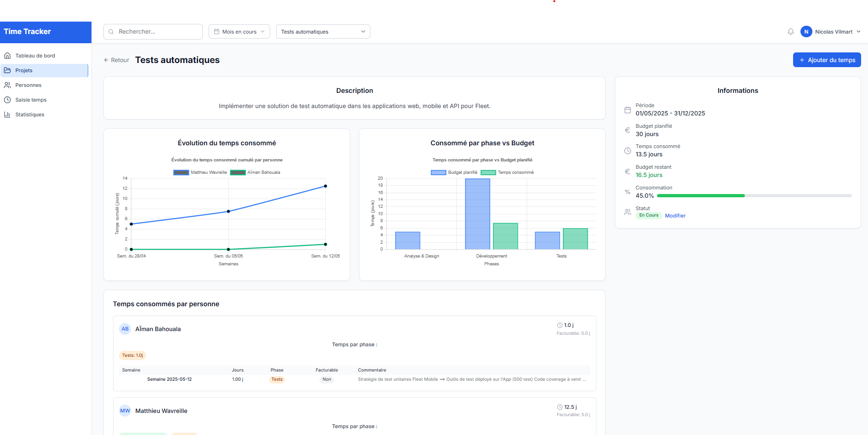Open Personnes via the people icon
The height and width of the screenshot is (435, 868).
[8, 85]
